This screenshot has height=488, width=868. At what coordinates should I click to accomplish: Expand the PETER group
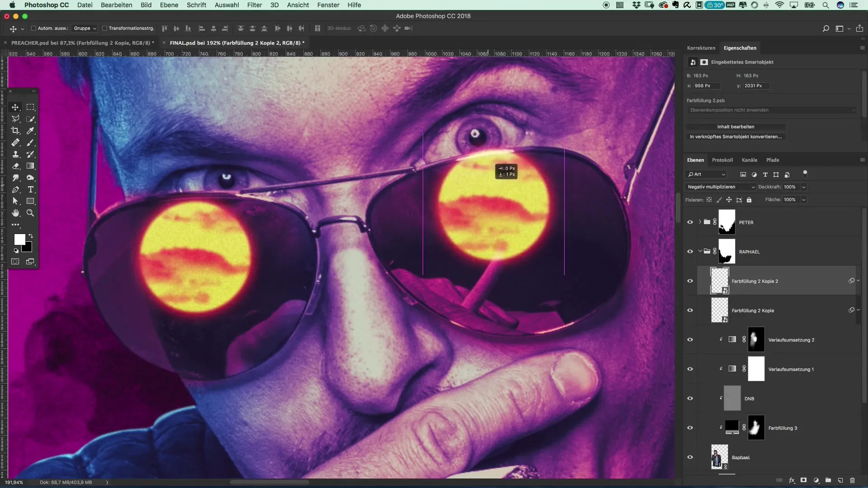700,222
